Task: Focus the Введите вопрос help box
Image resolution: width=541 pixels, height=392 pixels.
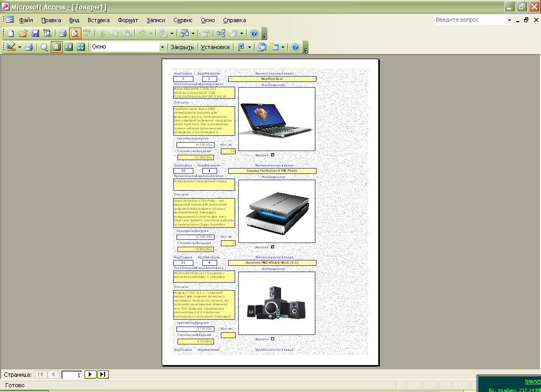Action: [470, 20]
